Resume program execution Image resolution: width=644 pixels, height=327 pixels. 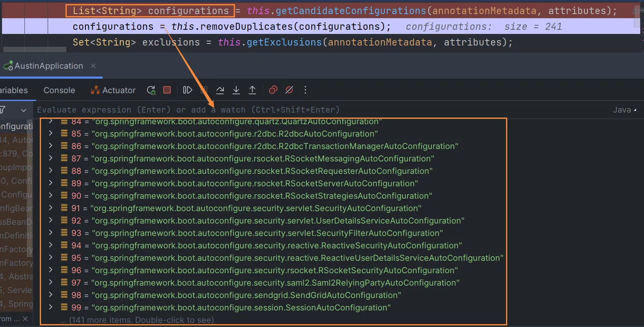(x=187, y=90)
